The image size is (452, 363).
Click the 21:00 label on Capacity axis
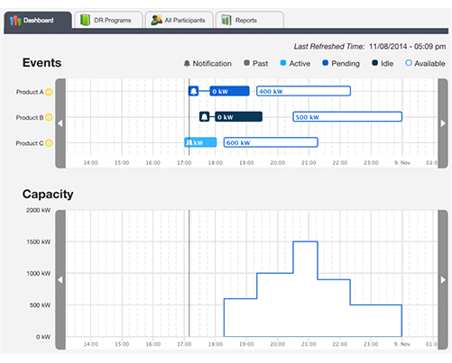click(309, 344)
